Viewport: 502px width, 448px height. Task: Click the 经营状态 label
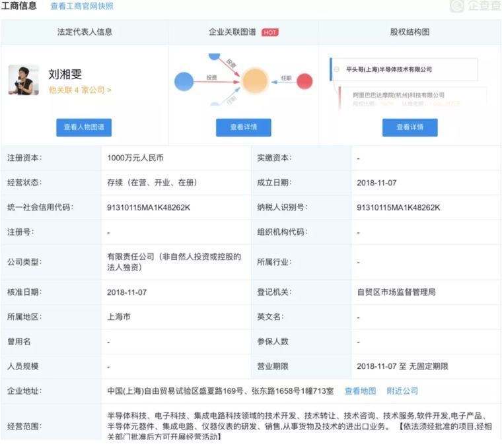click(24, 183)
